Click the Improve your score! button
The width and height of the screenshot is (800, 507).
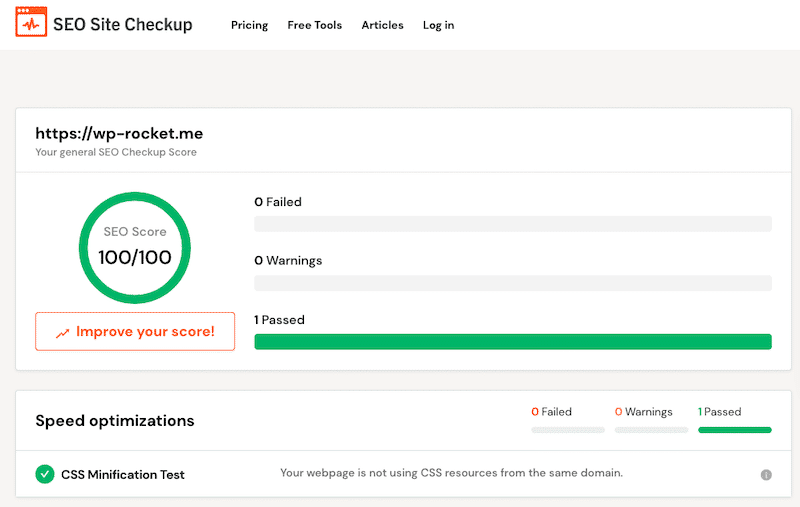click(x=135, y=332)
